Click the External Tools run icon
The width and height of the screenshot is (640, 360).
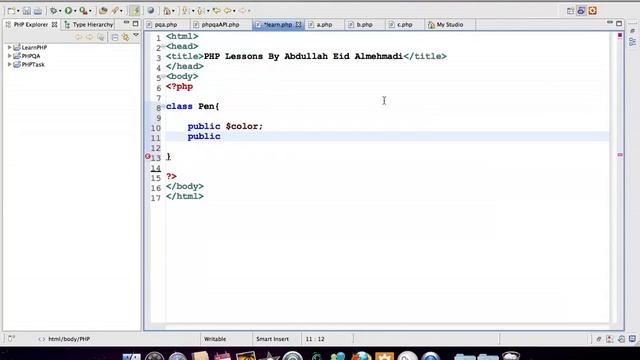click(83, 11)
